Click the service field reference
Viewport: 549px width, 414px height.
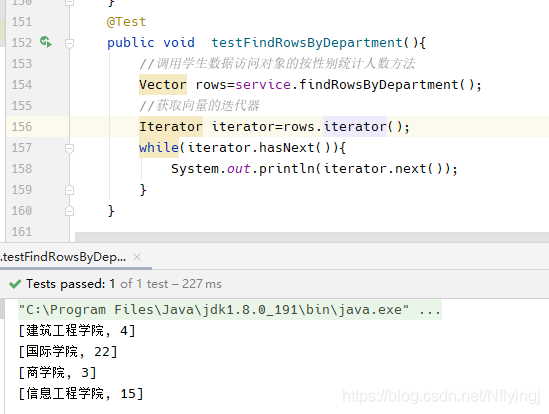(x=263, y=84)
